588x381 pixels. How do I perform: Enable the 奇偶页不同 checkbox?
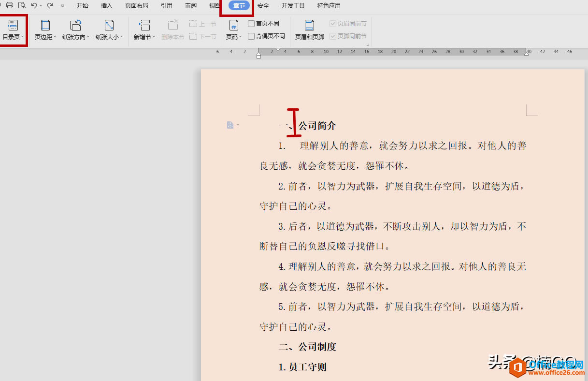(251, 36)
